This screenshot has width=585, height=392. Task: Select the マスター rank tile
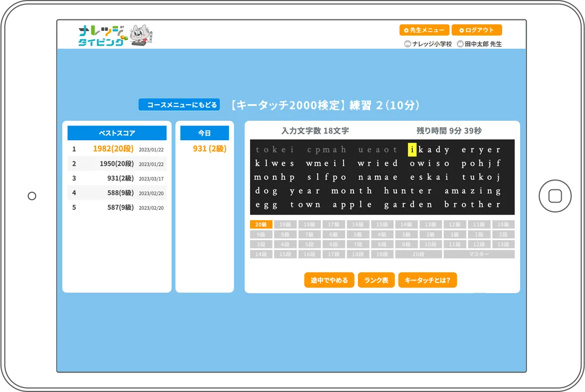tap(479, 254)
